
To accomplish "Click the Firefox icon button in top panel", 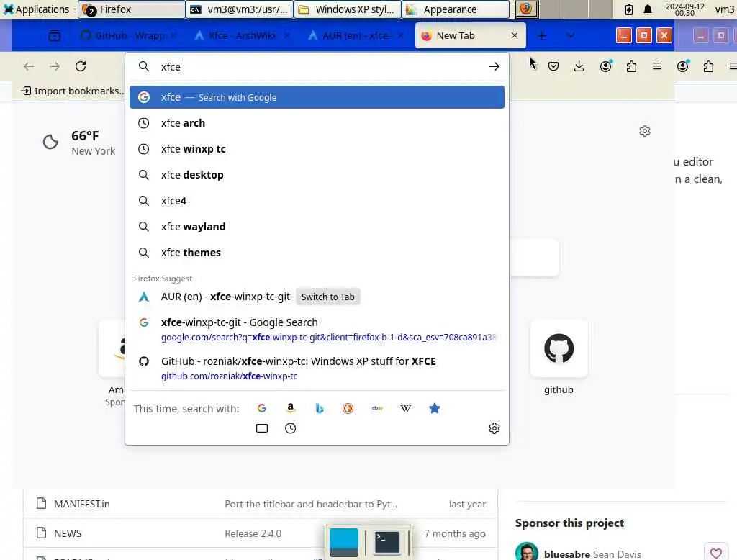I will pos(526,9).
